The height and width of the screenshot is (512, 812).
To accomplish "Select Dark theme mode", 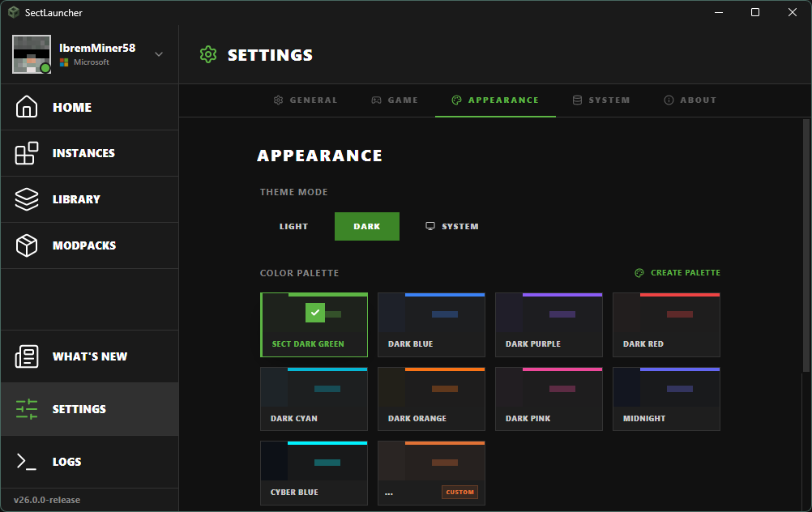I will pyautogui.click(x=366, y=227).
